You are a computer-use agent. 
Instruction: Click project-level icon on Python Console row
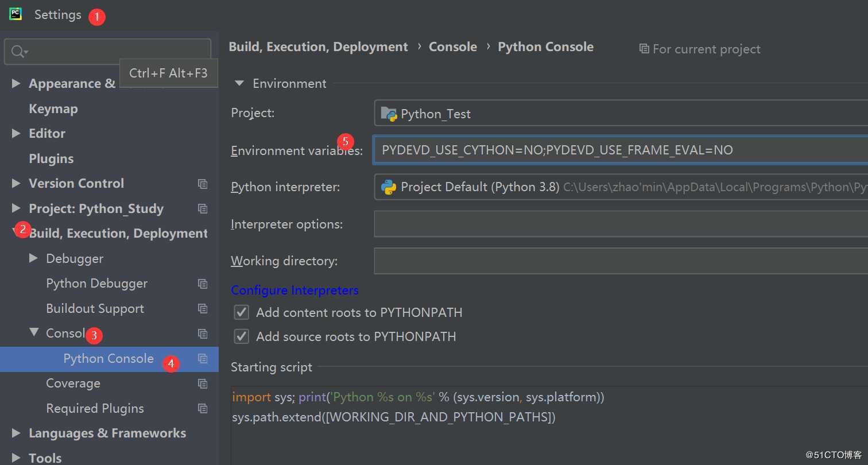(203, 358)
